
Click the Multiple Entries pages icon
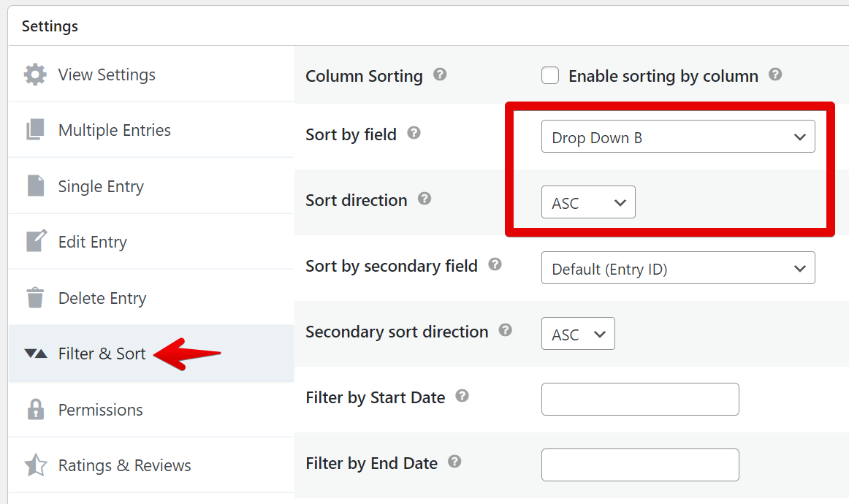coord(35,130)
